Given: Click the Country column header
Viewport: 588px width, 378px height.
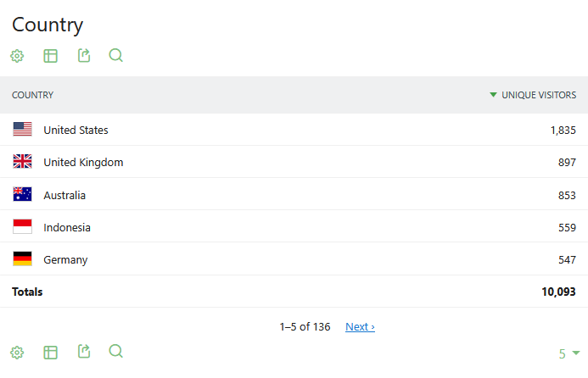Looking at the screenshot, I should click(x=33, y=95).
